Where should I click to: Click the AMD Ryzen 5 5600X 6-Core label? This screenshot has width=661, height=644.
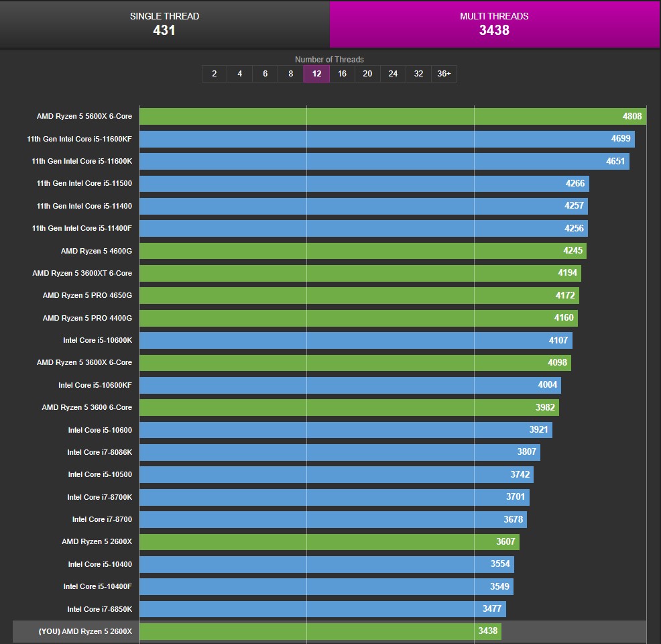(x=84, y=117)
